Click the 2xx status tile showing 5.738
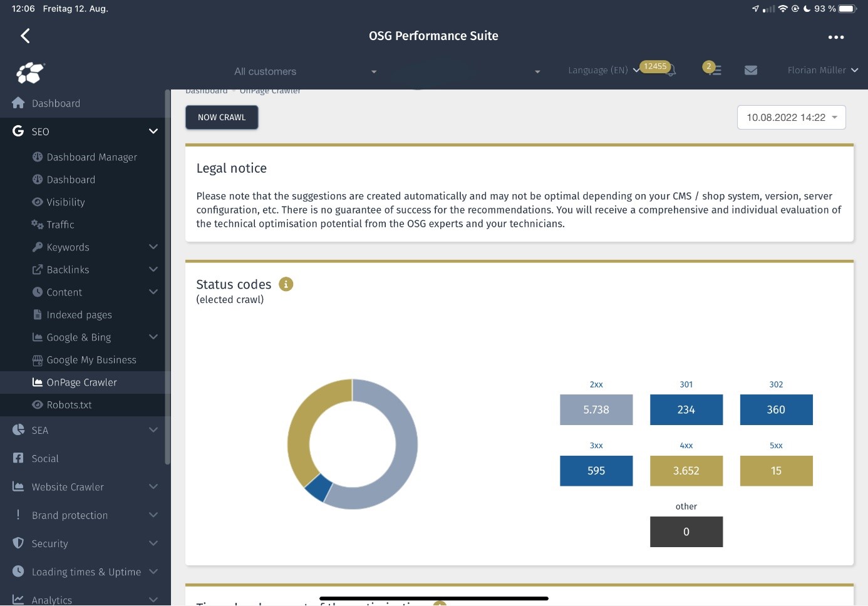The width and height of the screenshot is (868, 606). pyautogui.click(x=596, y=409)
